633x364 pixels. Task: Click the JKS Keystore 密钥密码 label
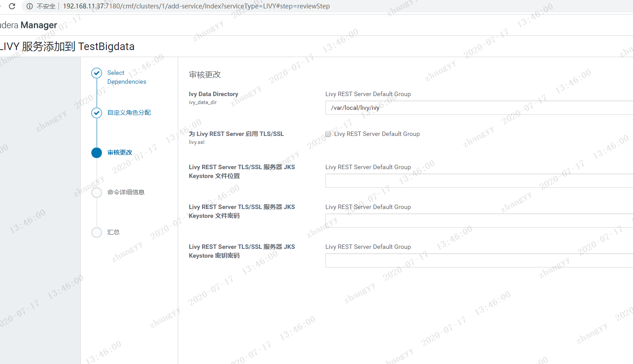tap(242, 251)
